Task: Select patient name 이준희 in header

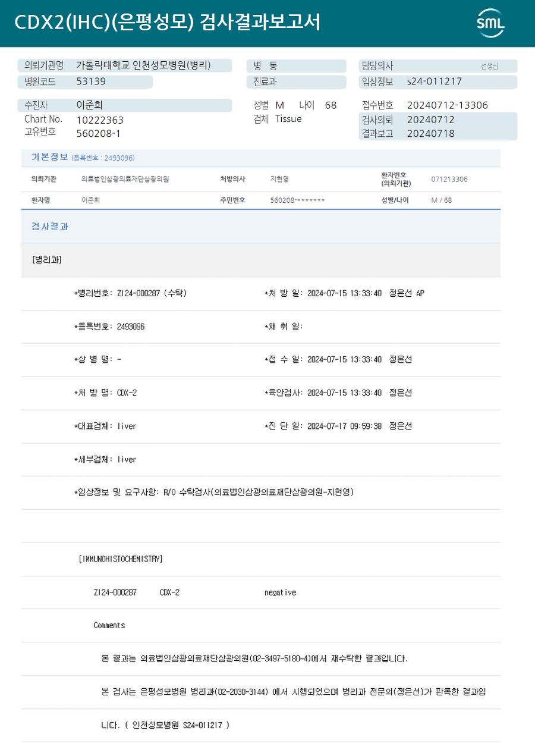Action: click(x=90, y=105)
